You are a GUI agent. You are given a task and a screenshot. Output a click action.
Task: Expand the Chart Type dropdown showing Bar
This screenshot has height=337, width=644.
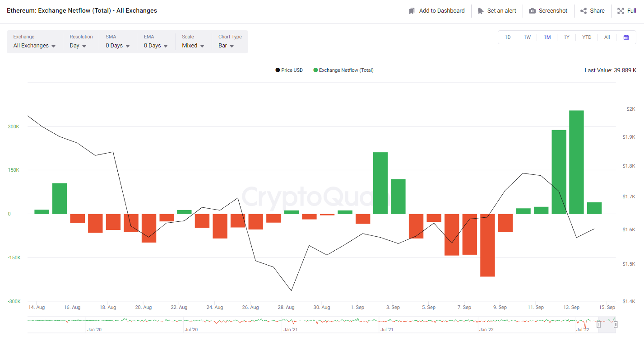click(x=226, y=45)
